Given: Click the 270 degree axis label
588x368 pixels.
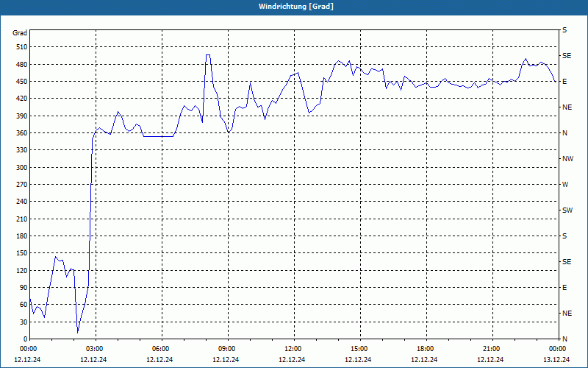Looking at the screenshot, I should coord(22,185).
